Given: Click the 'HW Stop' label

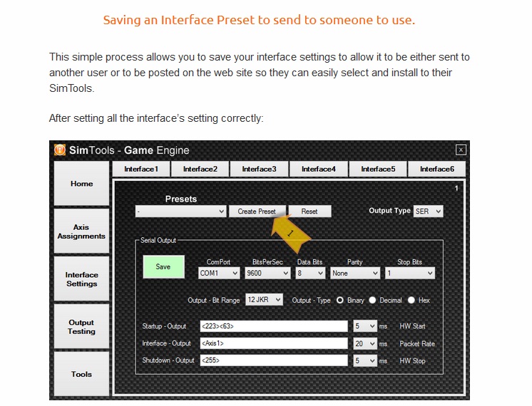Looking at the screenshot, I should tap(412, 361).
